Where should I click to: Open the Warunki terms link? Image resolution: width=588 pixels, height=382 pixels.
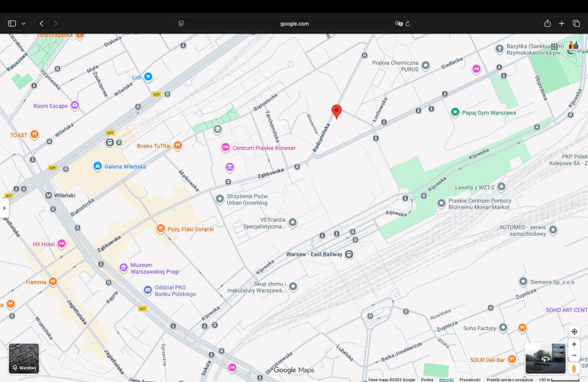[x=446, y=380]
